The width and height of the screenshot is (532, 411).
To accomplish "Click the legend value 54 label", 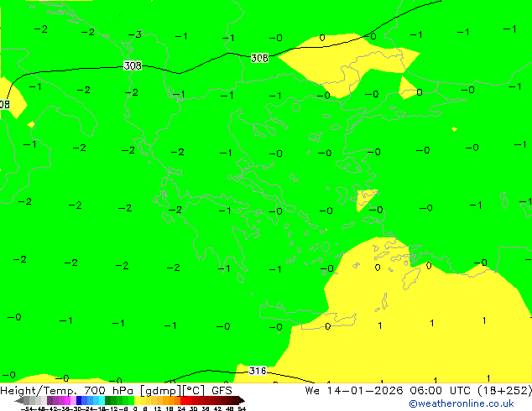I will pyautogui.click(x=242, y=408).
